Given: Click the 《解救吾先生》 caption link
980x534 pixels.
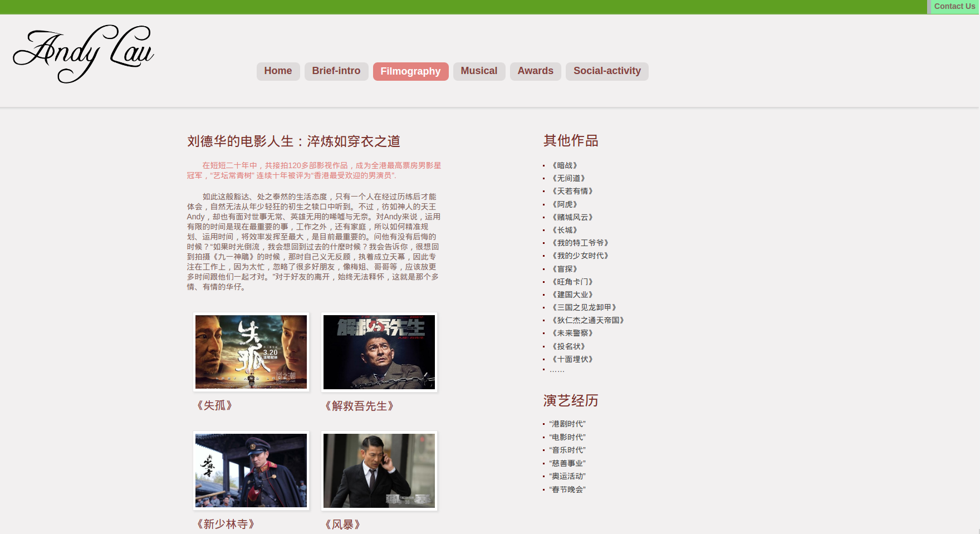Looking at the screenshot, I should point(359,406).
